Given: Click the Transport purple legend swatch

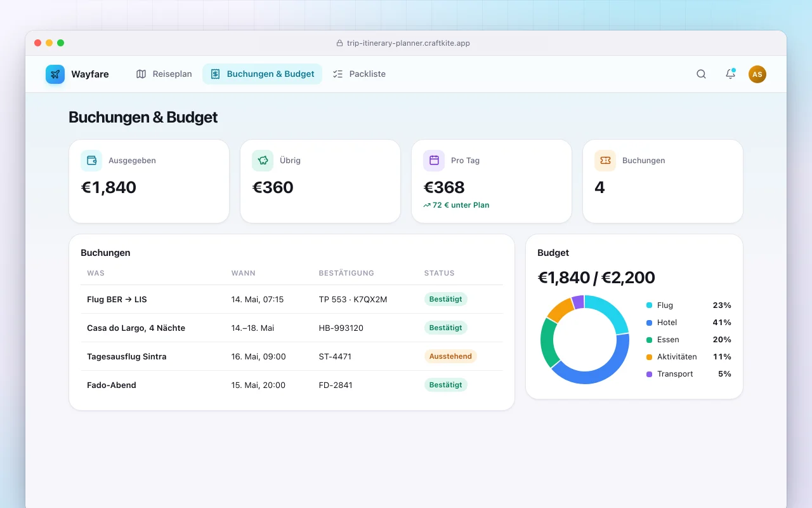Looking at the screenshot, I should coord(649,374).
